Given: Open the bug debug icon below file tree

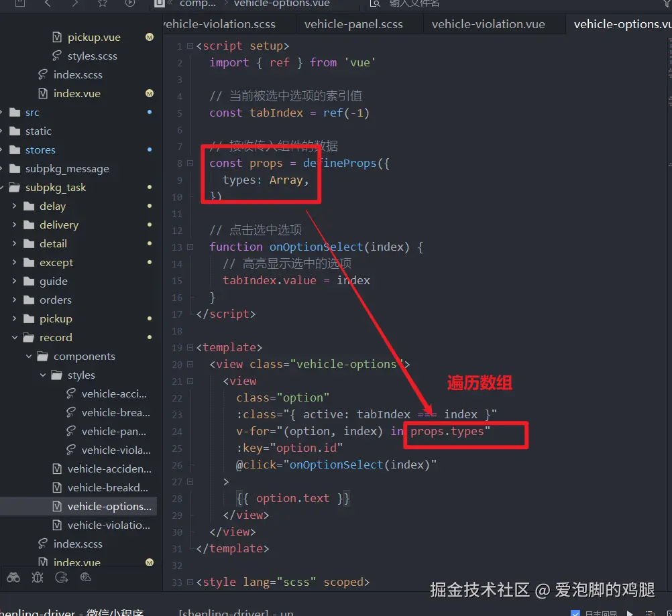Looking at the screenshot, I should (38, 577).
